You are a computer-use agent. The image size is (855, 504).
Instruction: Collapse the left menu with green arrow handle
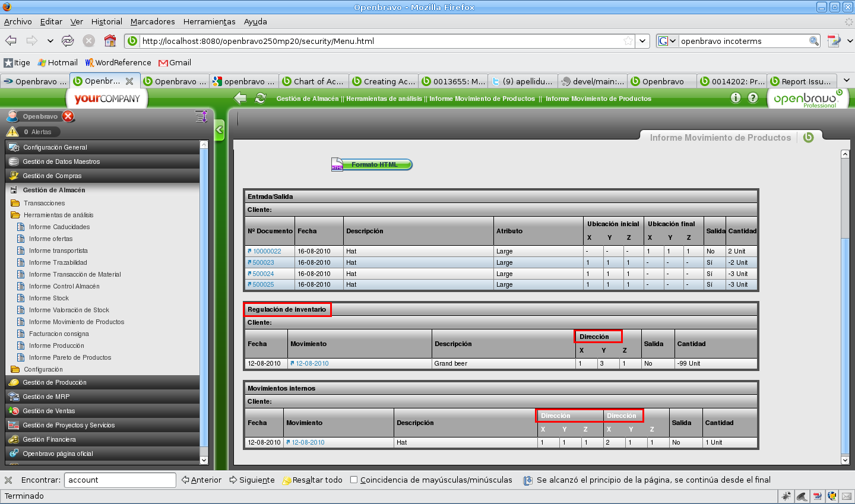click(219, 129)
